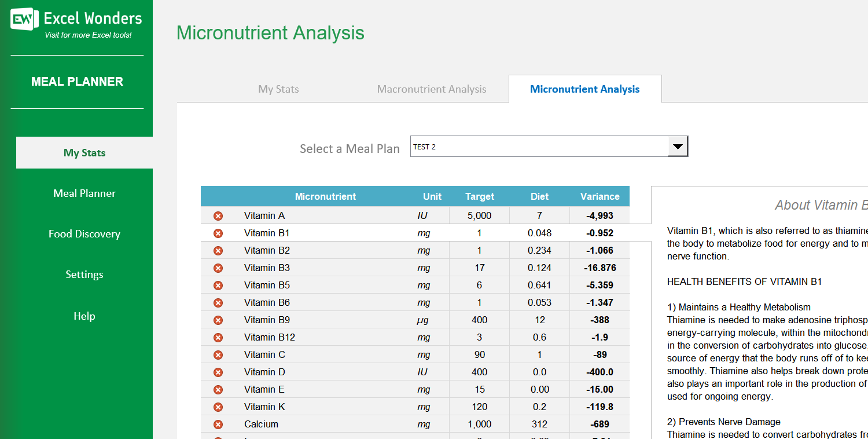Open the Settings page
868x439 pixels.
point(84,274)
